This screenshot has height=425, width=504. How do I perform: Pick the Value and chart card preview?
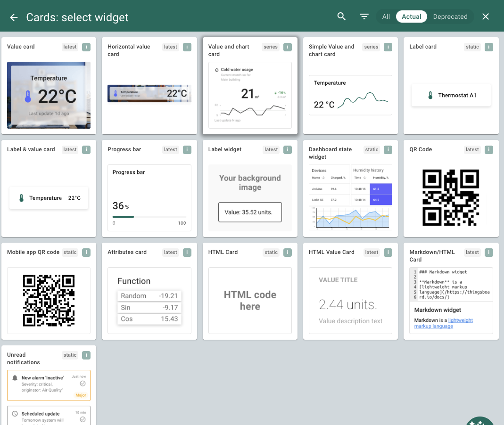click(250, 95)
